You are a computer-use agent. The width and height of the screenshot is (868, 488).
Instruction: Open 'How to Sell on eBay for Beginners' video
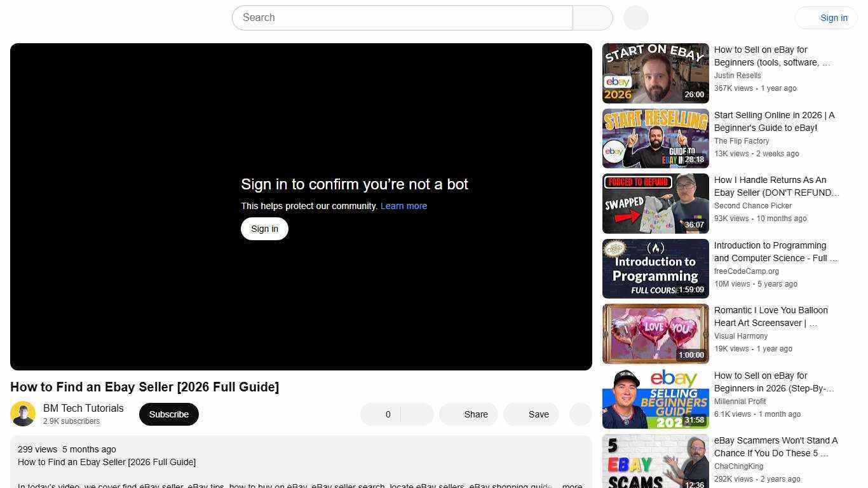(x=655, y=72)
